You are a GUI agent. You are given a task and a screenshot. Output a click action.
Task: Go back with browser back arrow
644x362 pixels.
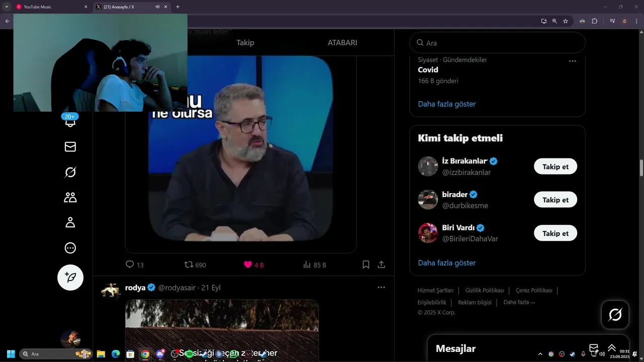coord(7,21)
